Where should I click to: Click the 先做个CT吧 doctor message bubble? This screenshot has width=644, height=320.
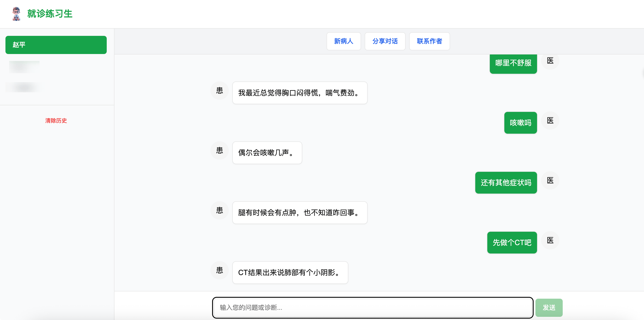pyautogui.click(x=512, y=243)
